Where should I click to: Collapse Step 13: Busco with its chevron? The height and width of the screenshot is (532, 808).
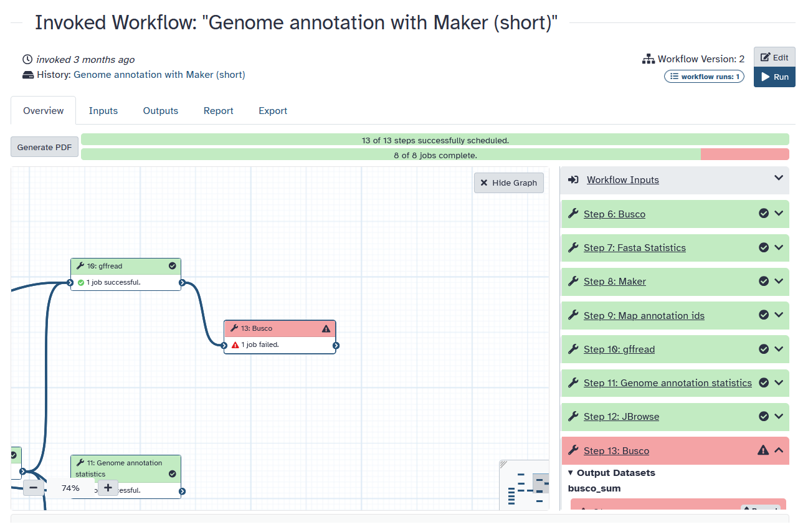779,450
